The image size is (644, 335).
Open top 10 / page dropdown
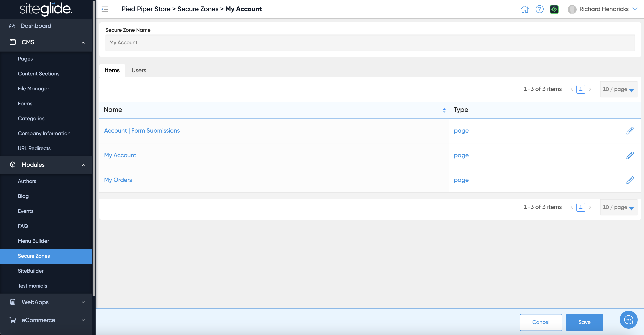point(618,89)
